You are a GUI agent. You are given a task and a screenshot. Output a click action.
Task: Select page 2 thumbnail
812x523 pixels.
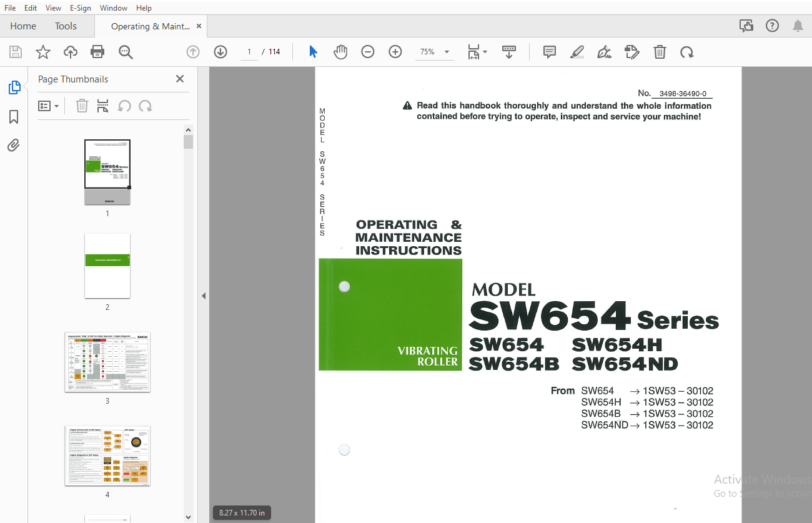(x=107, y=266)
